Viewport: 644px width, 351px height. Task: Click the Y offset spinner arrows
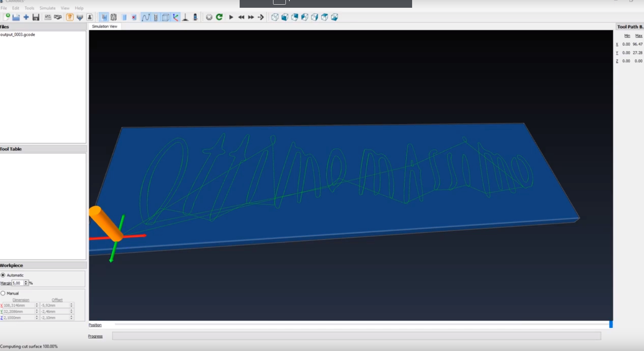pyautogui.click(x=71, y=311)
